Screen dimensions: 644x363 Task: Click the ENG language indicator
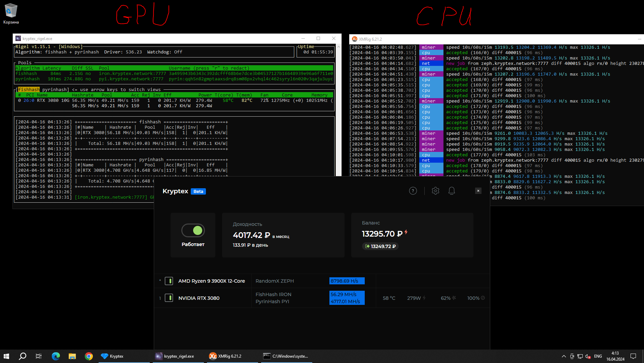click(x=598, y=356)
